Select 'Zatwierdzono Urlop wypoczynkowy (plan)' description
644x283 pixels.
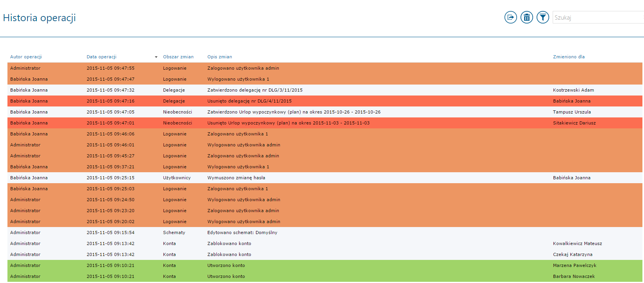point(294,112)
